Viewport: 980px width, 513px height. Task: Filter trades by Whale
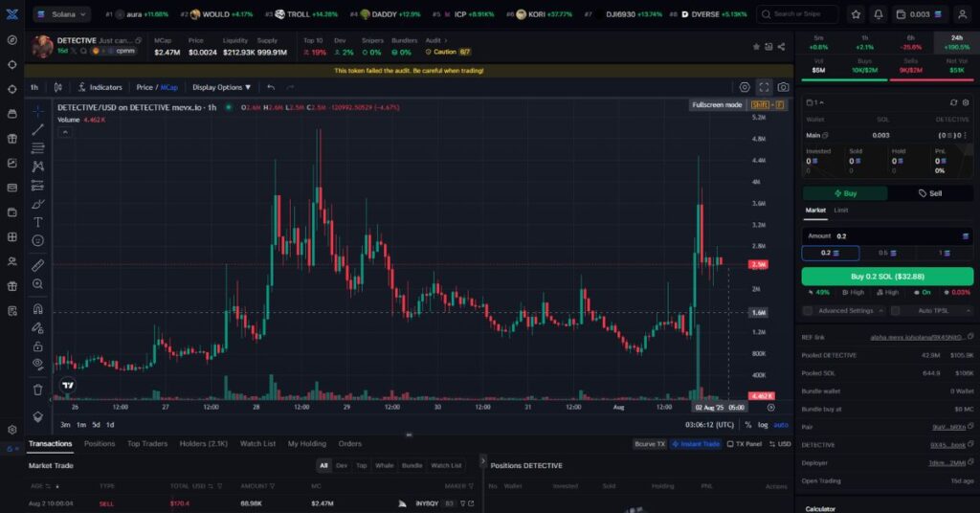(385, 465)
